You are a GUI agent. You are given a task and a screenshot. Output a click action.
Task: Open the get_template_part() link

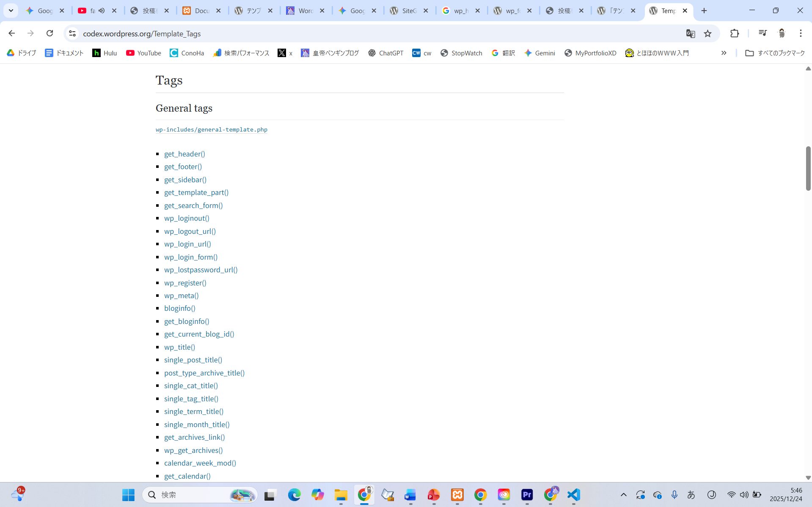196,192
